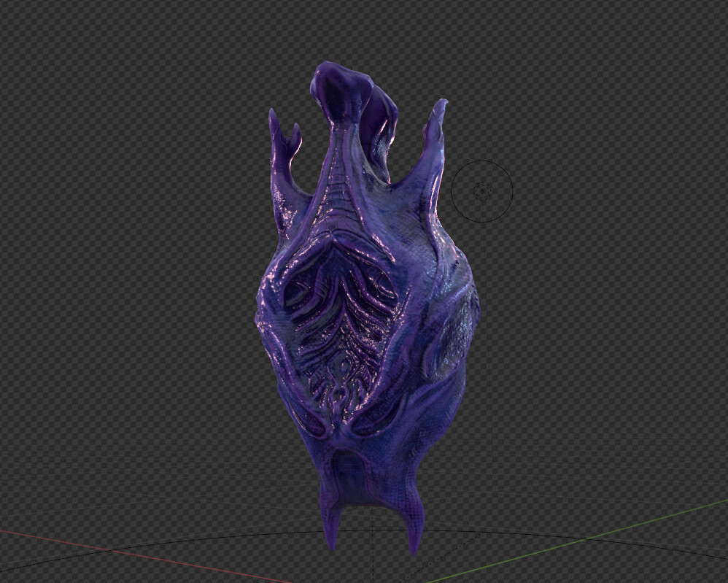
Task: Select the point light gizmo circle
Action: coord(482,191)
